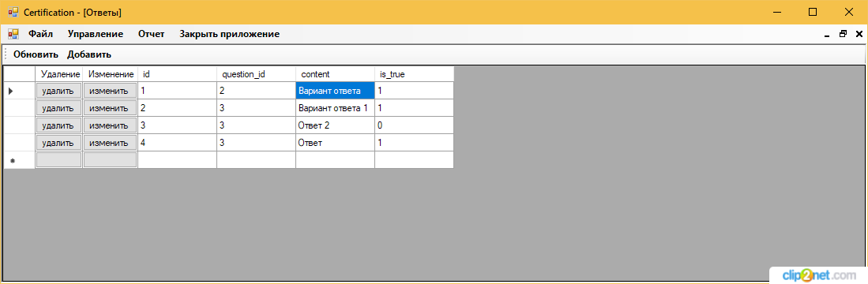The width and height of the screenshot is (868, 284).
Task: Click the Certification app icon in title bar
Action: 13,12
